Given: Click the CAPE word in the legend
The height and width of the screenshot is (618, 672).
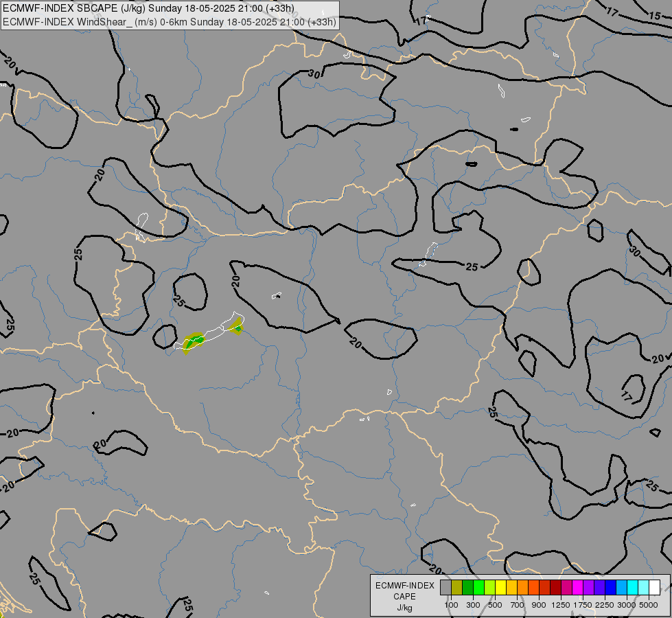Looking at the screenshot, I should [404, 597].
